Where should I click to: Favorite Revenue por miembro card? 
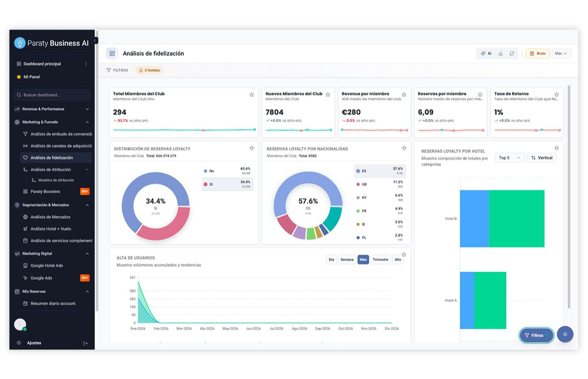pyautogui.click(x=404, y=94)
